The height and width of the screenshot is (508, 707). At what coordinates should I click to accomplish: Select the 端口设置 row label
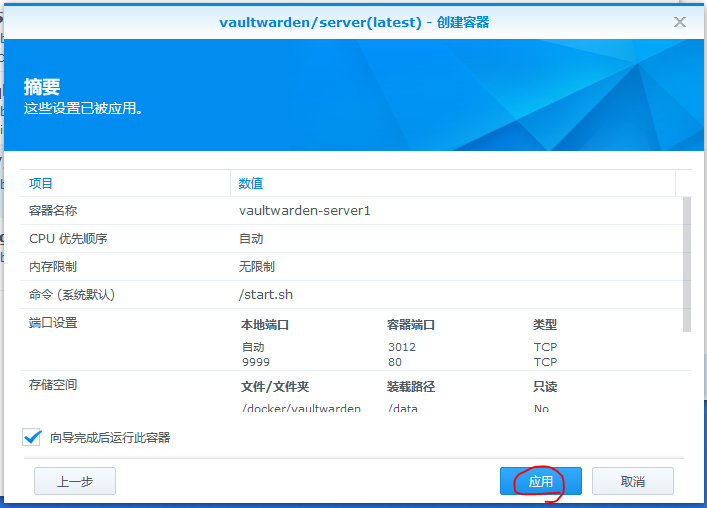[x=53, y=323]
